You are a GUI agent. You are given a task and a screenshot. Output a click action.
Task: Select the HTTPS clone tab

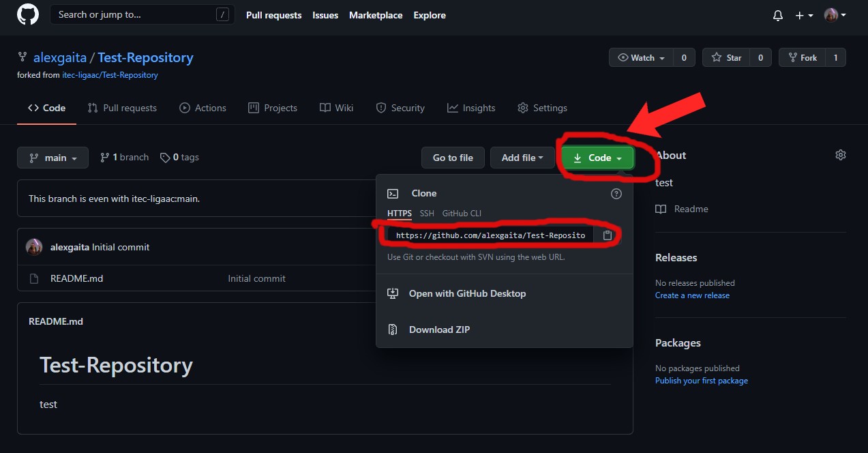click(400, 214)
